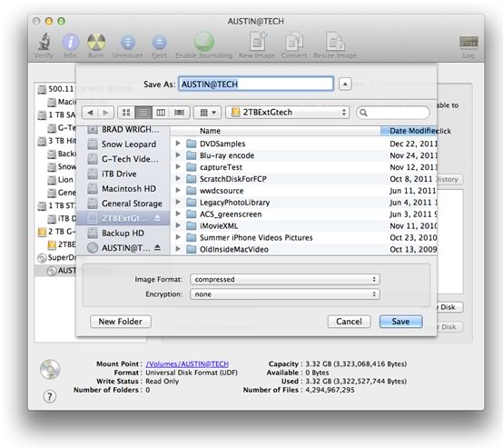
Task: Expand the Blu-ray encode folder triangle
Action: [178, 155]
